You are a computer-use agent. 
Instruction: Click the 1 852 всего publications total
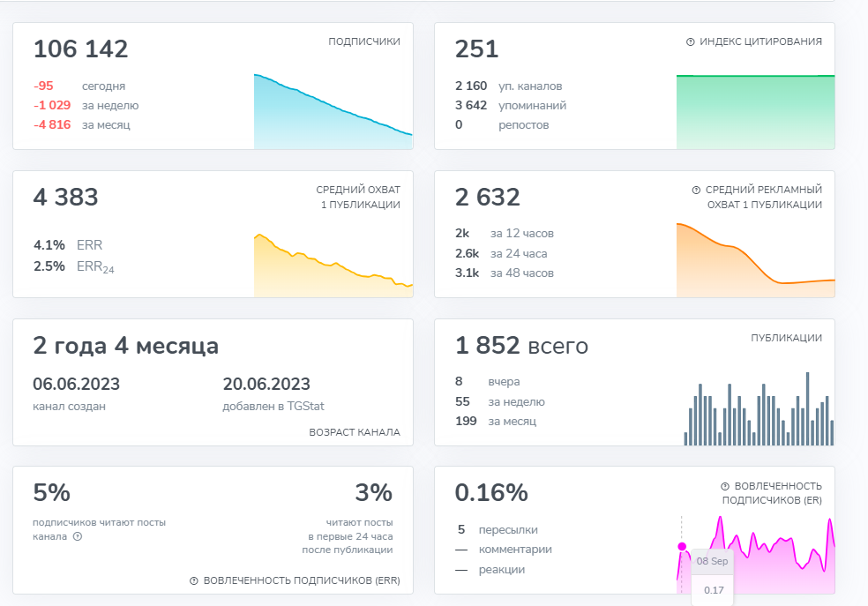521,346
